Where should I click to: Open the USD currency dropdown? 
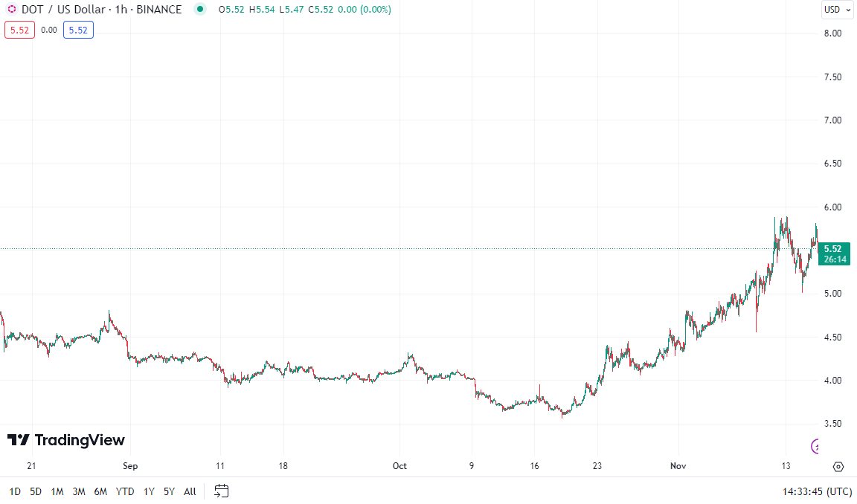pyautogui.click(x=835, y=10)
